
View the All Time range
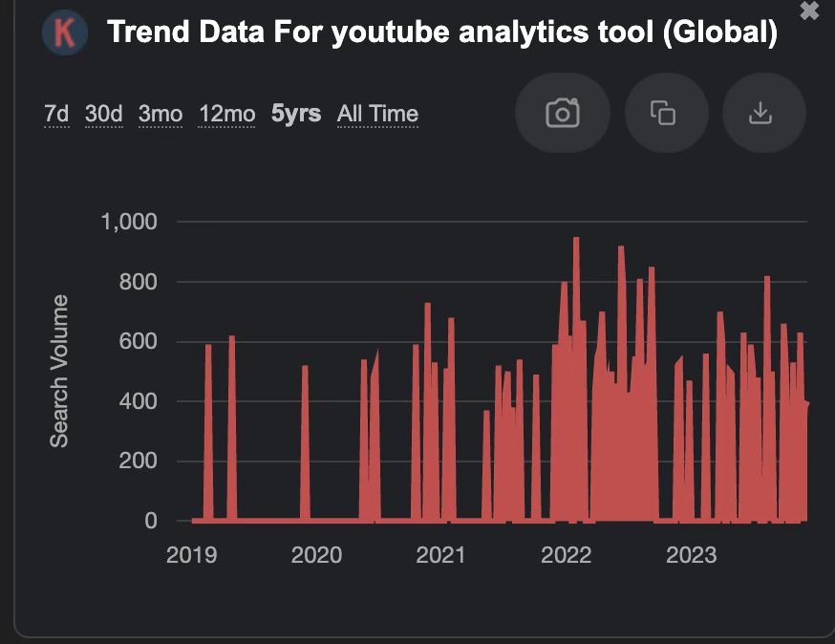point(377,114)
